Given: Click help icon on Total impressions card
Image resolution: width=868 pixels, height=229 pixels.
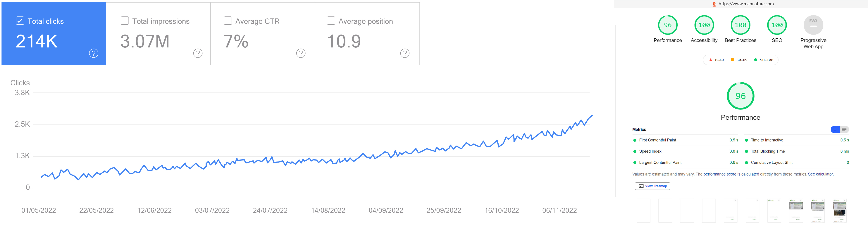Looking at the screenshot, I should click(198, 53).
